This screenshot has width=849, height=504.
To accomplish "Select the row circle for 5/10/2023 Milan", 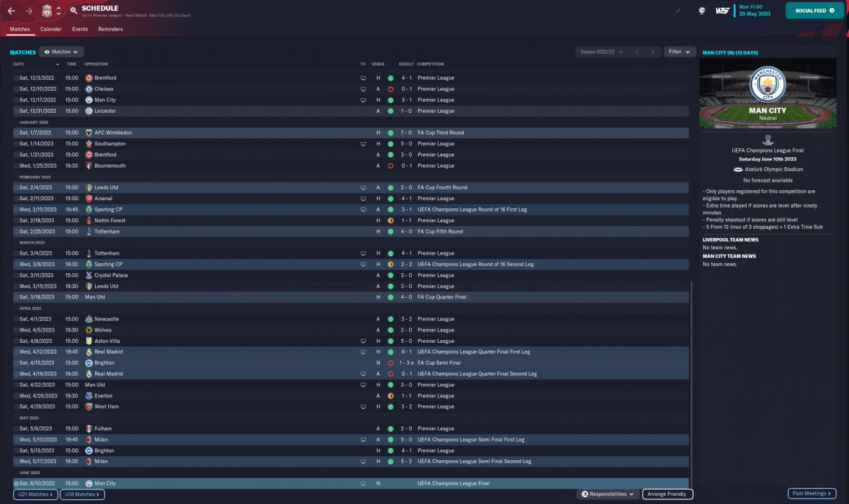I will (16, 440).
